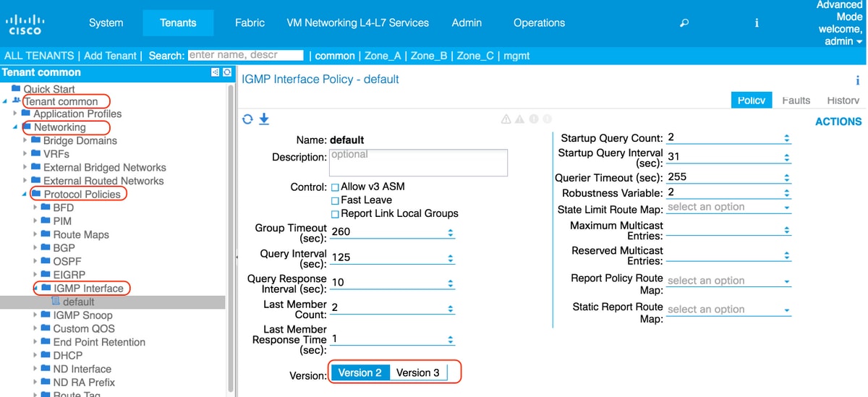Click the tenant search input field

(245, 55)
